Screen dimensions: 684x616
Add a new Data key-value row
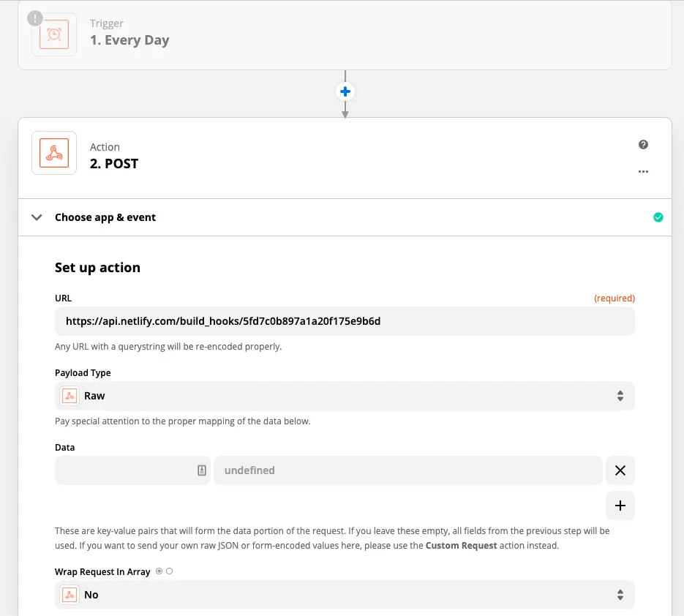(620, 506)
